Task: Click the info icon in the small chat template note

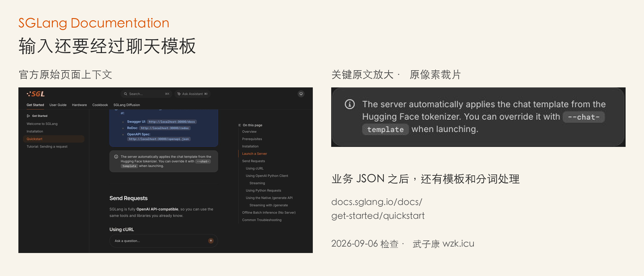Action: 116,157
